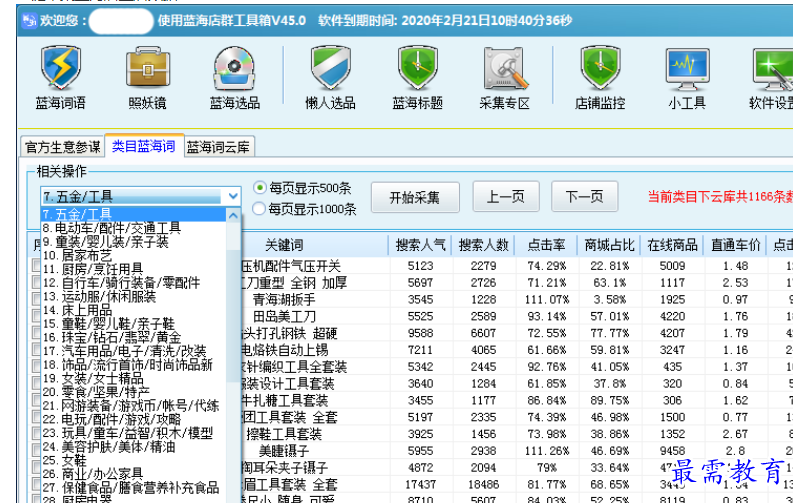Viewport: 793px width, 503px height.
Task: Open the 小工具 utilities icon
Action: (687, 77)
